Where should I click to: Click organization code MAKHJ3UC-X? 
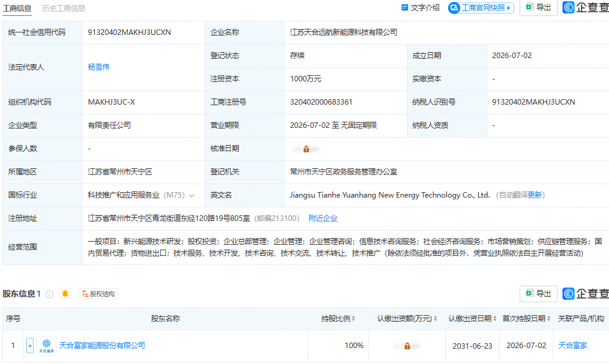click(111, 102)
